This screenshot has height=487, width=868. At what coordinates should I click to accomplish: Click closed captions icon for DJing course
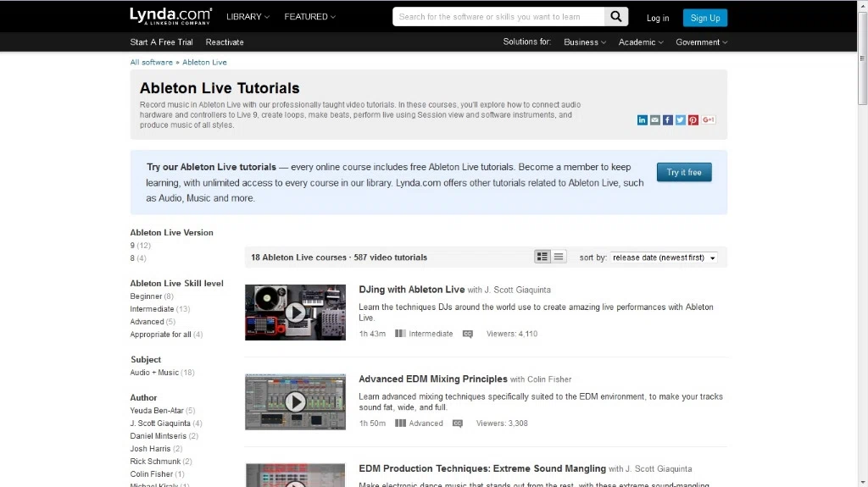468,334
